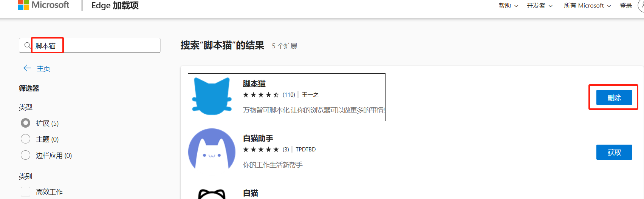
Task: Click the 登录 sign-in link
Action: [x=626, y=6]
